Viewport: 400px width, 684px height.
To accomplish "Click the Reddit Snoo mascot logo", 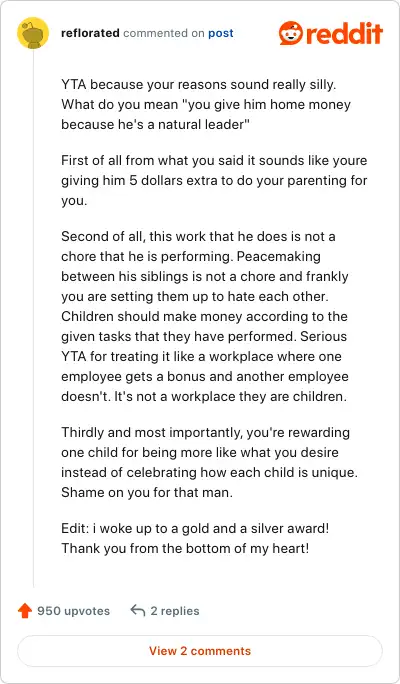I will click(291, 33).
